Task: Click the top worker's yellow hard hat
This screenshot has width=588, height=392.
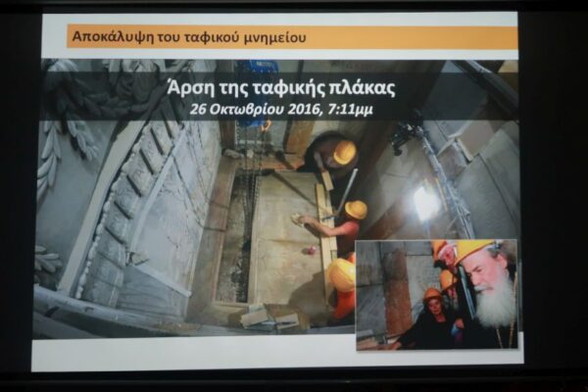Action: (x=344, y=152)
